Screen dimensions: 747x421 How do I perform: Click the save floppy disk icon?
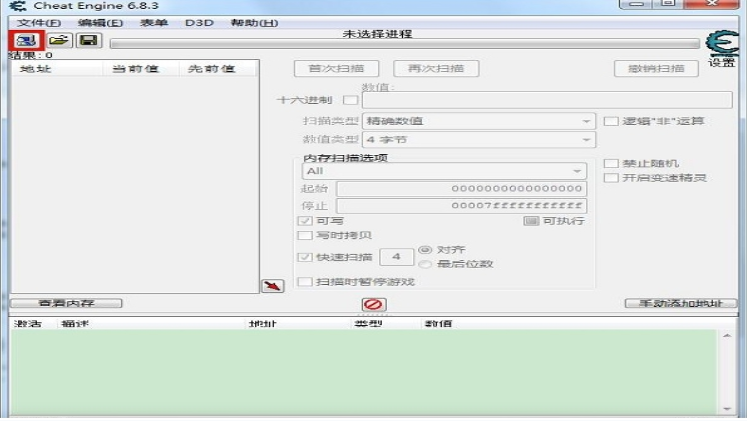89,40
